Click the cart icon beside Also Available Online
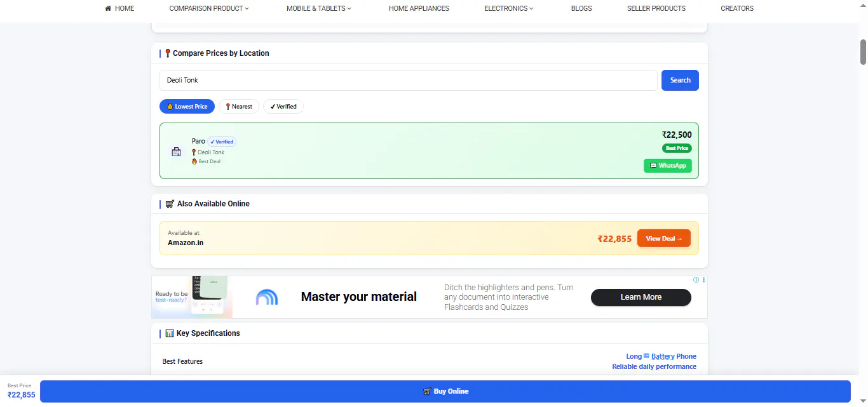This screenshot has height=407, width=868. pyautogui.click(x=170, y=204)
